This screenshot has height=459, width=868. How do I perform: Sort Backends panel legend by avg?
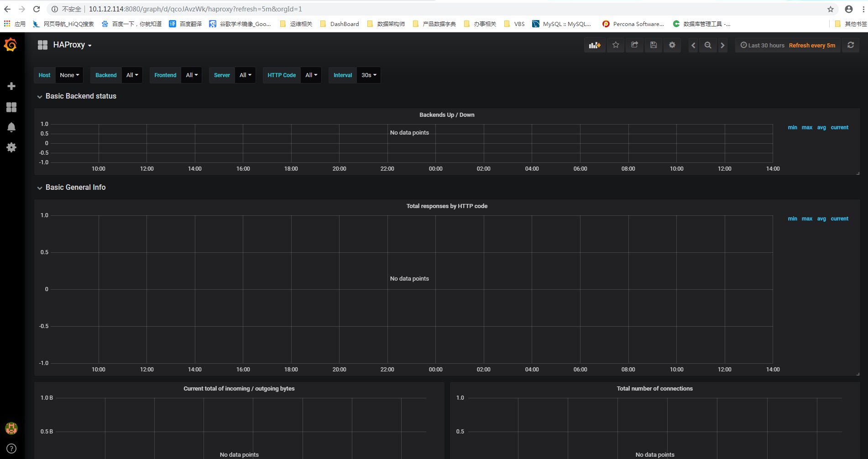(821, 128)
